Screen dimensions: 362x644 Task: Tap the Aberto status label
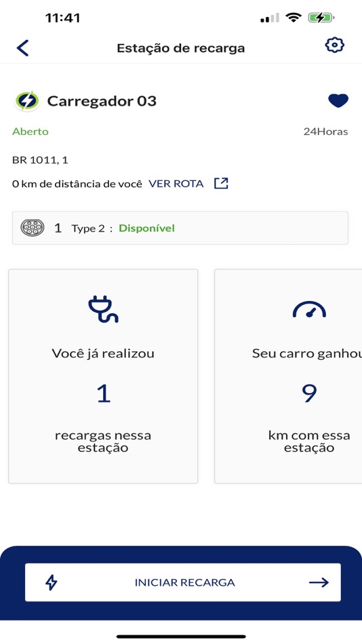pos(31,132)
